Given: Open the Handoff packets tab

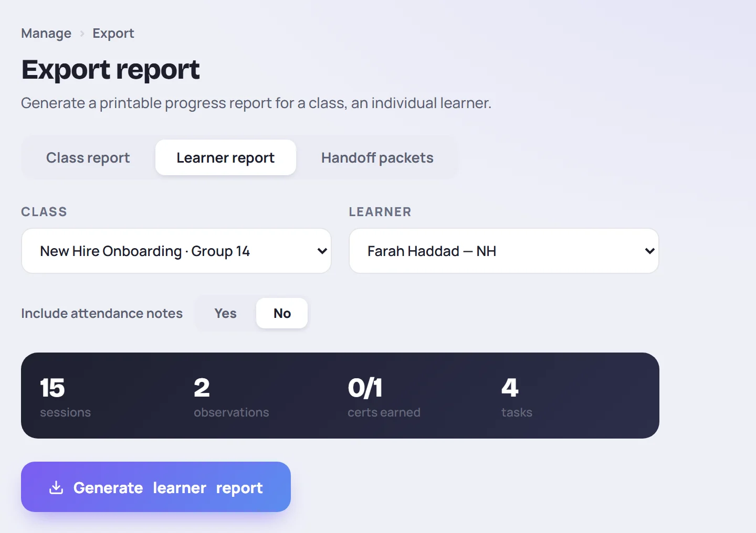Looking at the screenshot, I should pyautogui.click(x=377, y=157).
